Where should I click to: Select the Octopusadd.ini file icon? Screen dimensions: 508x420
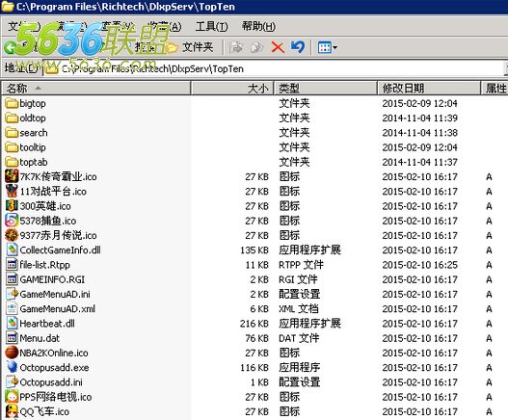12,382
